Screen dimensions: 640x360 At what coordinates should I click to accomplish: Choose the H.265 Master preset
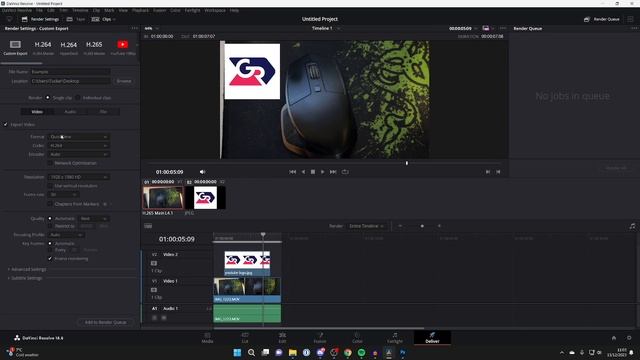pyautogui.click(x=94, y=48)
